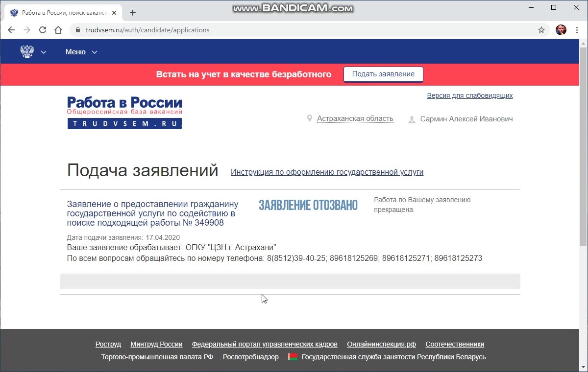Go back to the previous page
Screen dimensions: 588x372
(11, 30)
